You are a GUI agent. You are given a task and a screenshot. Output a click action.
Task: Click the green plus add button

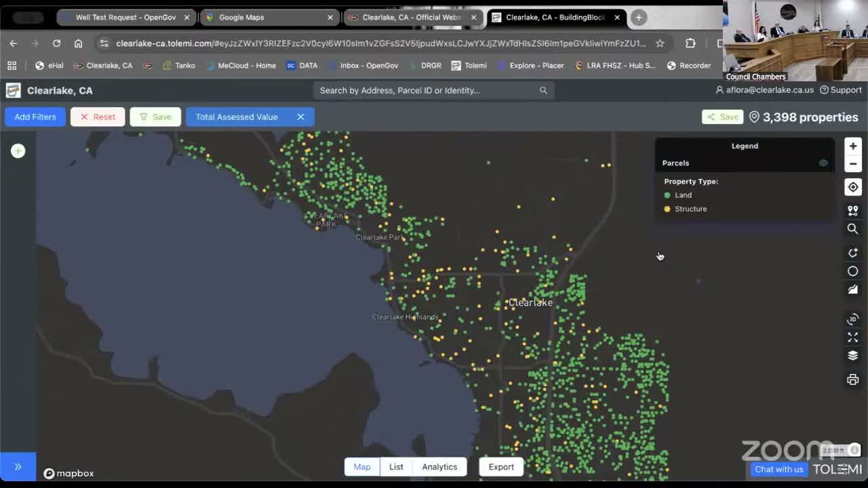click(18, 151)
